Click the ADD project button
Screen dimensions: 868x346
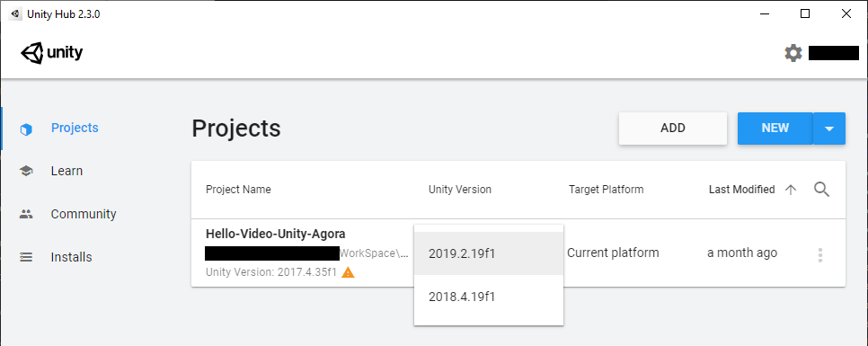point(673,129)
